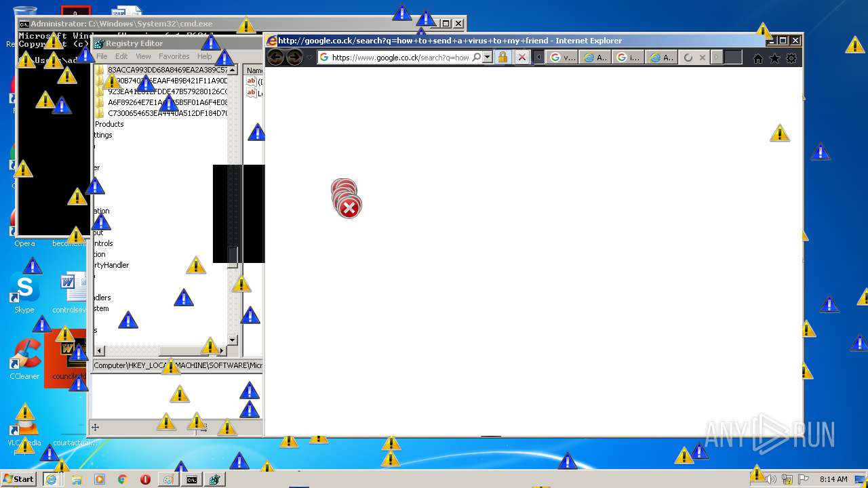Open the Opera taskbar icon
This screenshot has width=868, height=488.
click(x=145, y=479)
